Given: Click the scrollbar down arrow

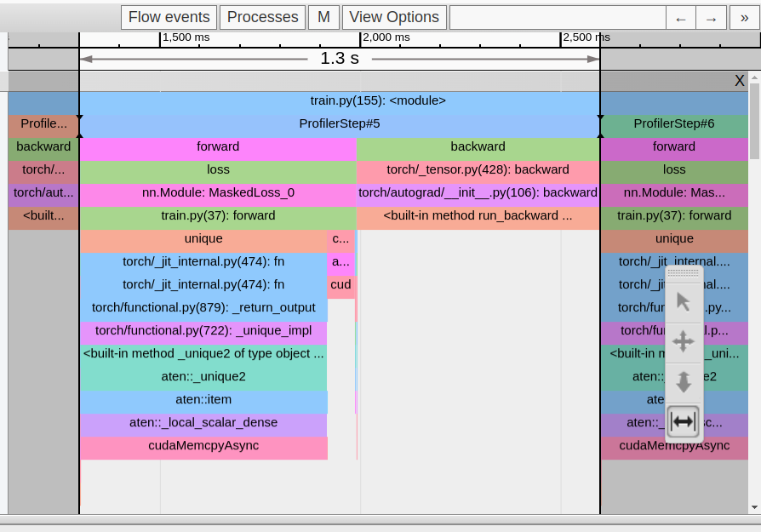Looking at the screenshot, I should [754, 507].
